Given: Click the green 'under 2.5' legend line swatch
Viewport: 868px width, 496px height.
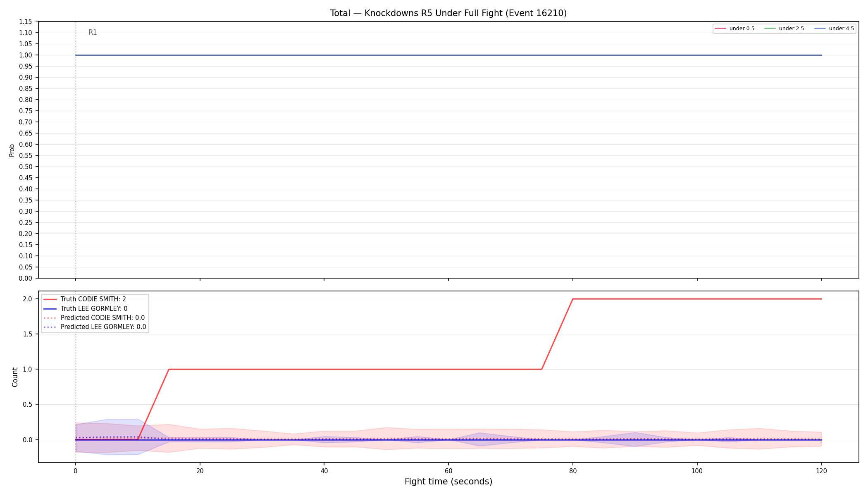Looking at the screenshot, I should [x=770, y=29].
